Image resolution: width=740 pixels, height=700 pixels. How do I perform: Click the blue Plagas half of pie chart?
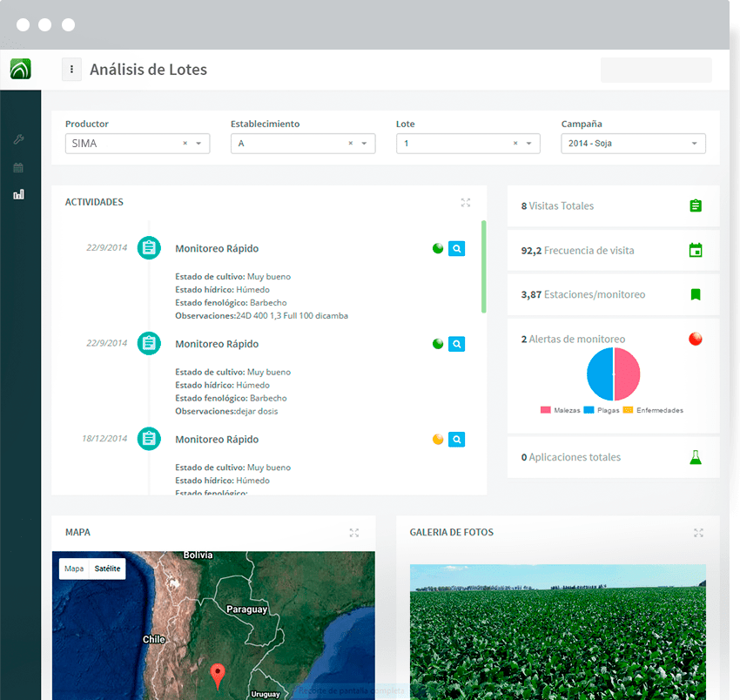pos(600,374)
